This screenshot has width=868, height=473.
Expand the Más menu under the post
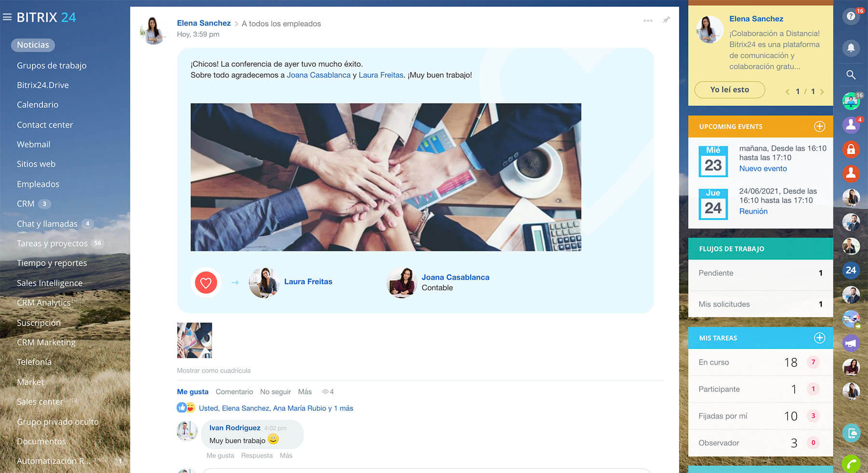tap(305, 392)
